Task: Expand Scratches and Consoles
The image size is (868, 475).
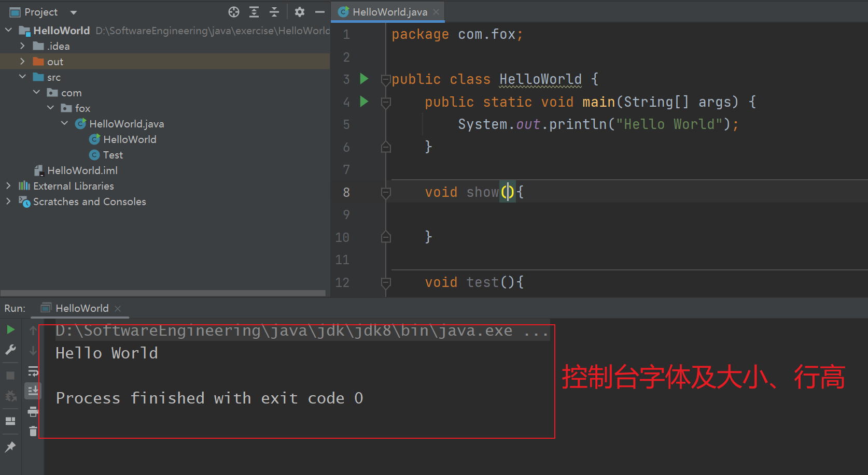Action: (8, 201)
